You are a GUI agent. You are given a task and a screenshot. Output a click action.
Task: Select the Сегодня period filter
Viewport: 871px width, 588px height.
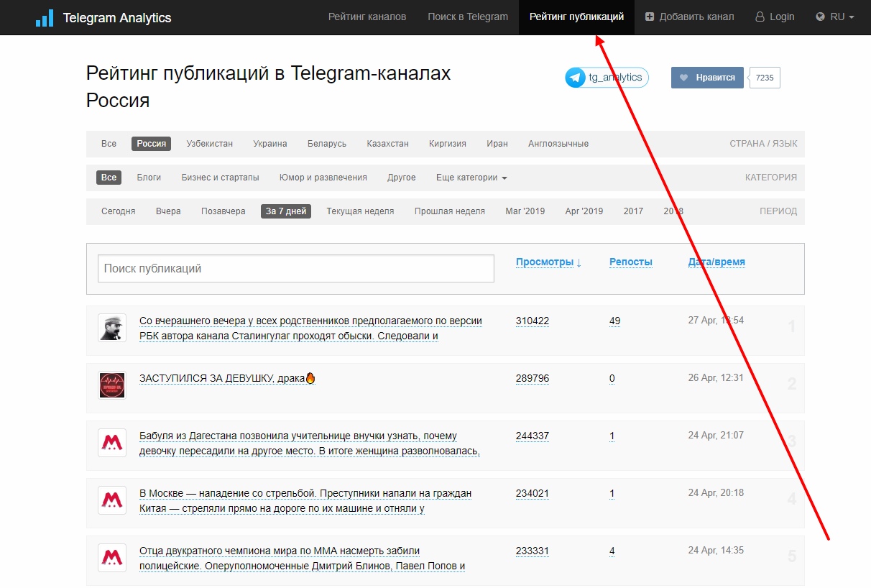118,211
